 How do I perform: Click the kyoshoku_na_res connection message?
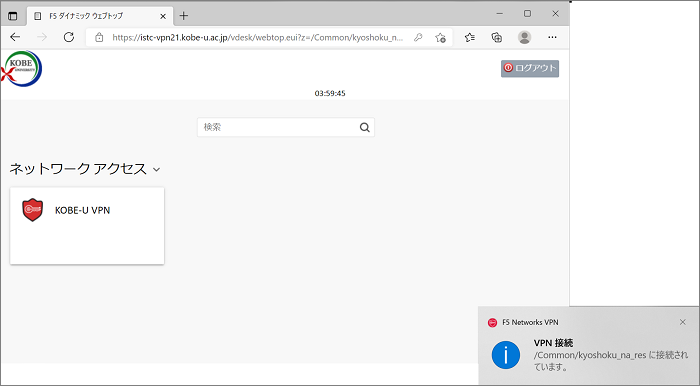pos(611,361)
